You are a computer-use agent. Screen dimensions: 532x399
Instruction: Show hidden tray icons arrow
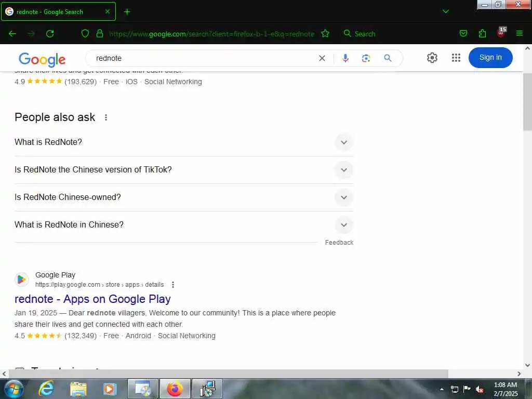coord(442,389)
